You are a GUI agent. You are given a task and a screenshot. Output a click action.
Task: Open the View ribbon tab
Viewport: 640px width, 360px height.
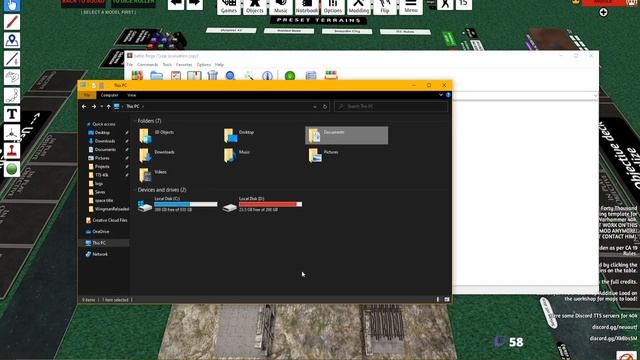131,95
